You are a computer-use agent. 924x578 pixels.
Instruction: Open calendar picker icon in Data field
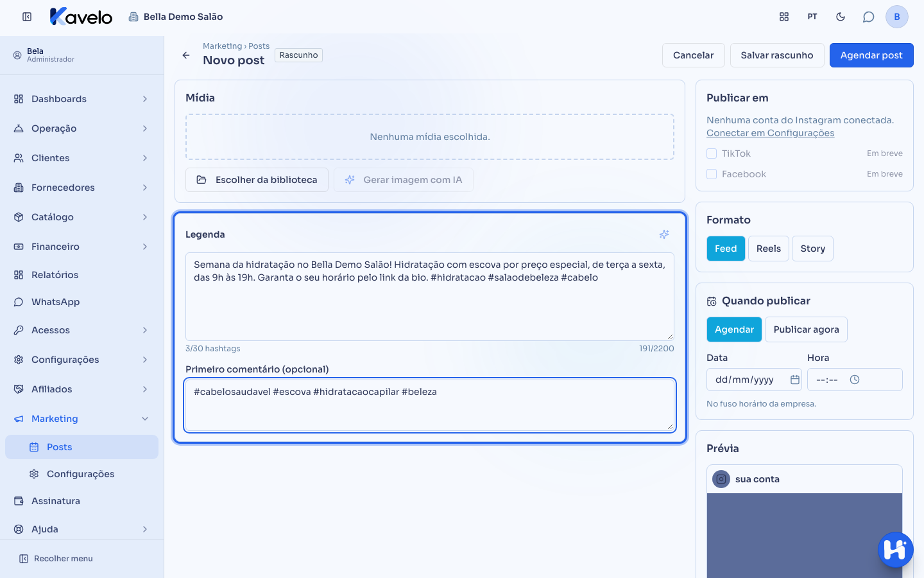[795, 380]
